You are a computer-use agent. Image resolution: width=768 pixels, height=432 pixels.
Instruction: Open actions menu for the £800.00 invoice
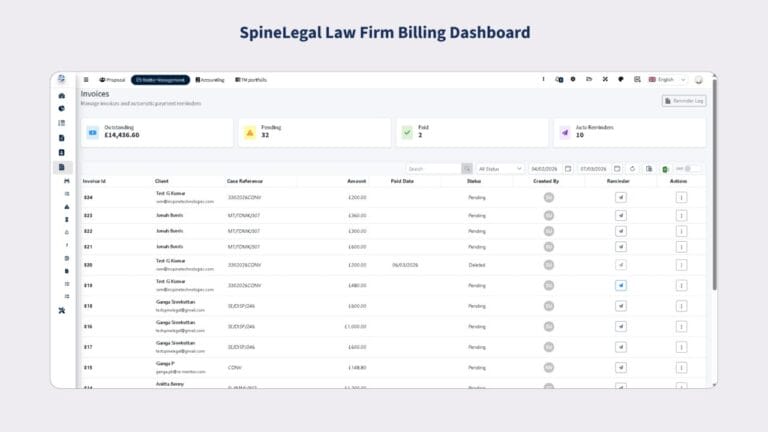point(681,306)
